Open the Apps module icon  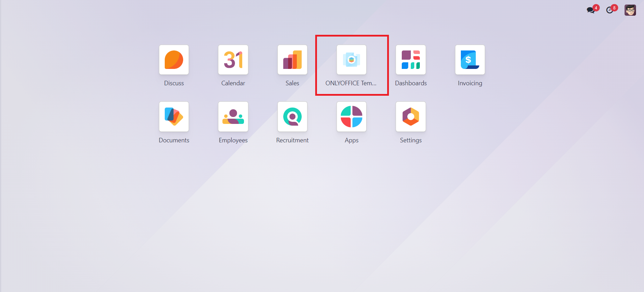pyautogui.click(x=351, y=117)
